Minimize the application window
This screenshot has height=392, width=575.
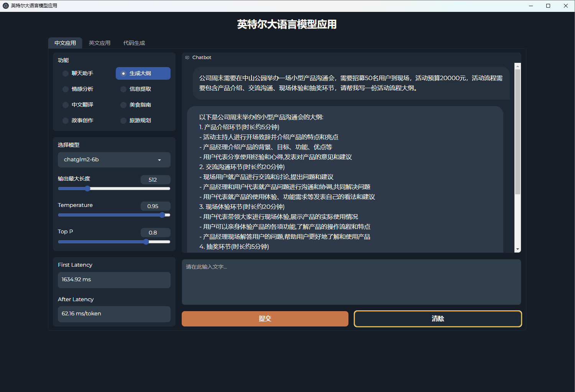(531, 6)
